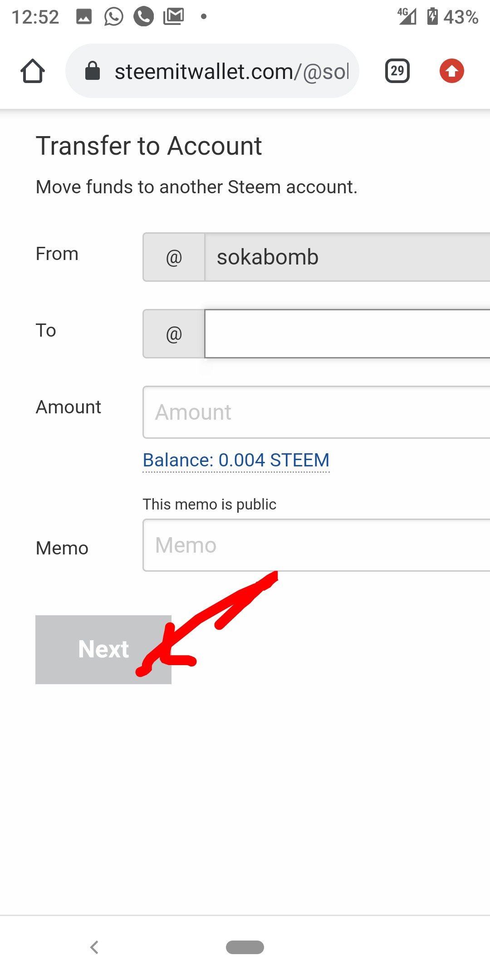Focus the To recipient input field

point(347,334)
